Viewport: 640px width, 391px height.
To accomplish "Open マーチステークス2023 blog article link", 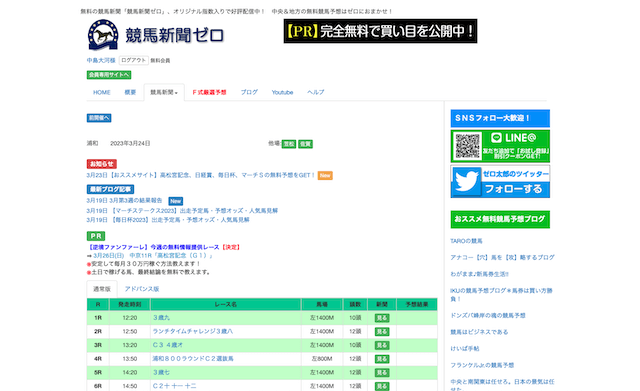I will [182, 211].
